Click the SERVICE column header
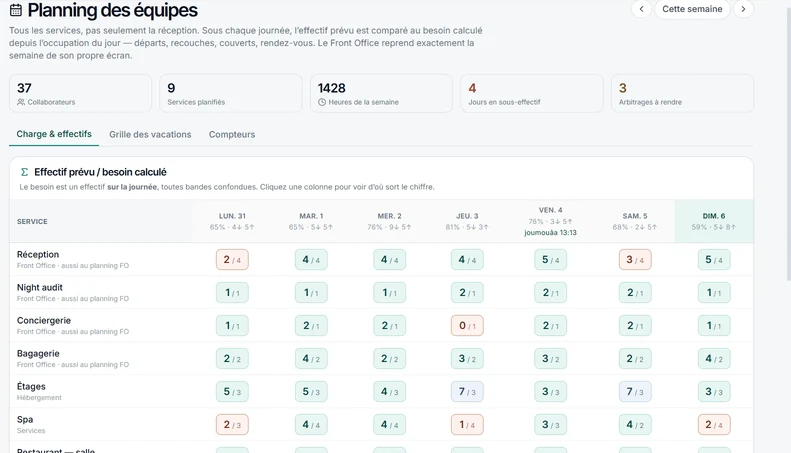The image size is (791, 453). click(32, 221)
